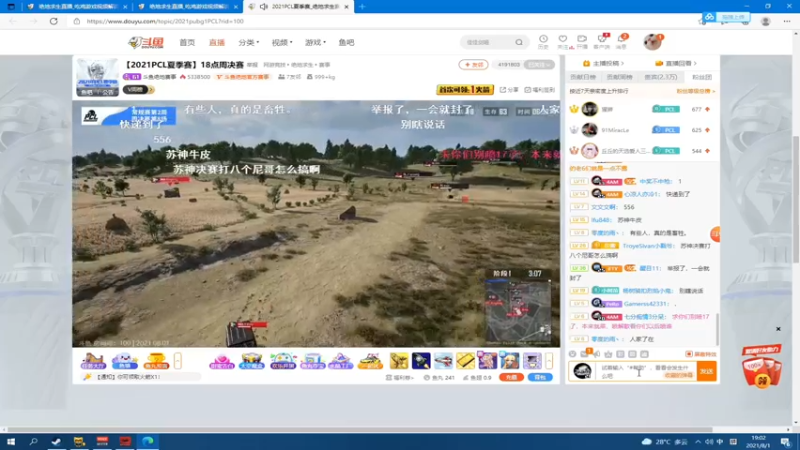800x450 pixels.
Task: Send the pink heart gift
Action: tap(221, 361)
